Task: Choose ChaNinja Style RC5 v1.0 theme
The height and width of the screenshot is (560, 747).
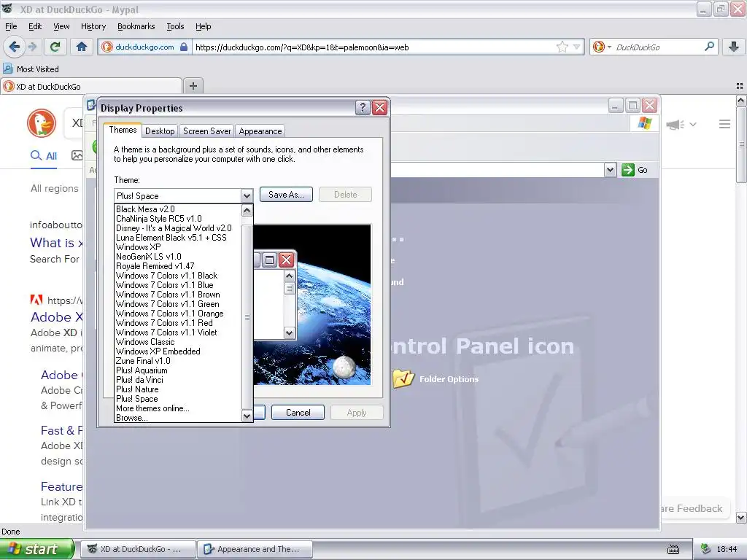Action: (x=178, y=219)
